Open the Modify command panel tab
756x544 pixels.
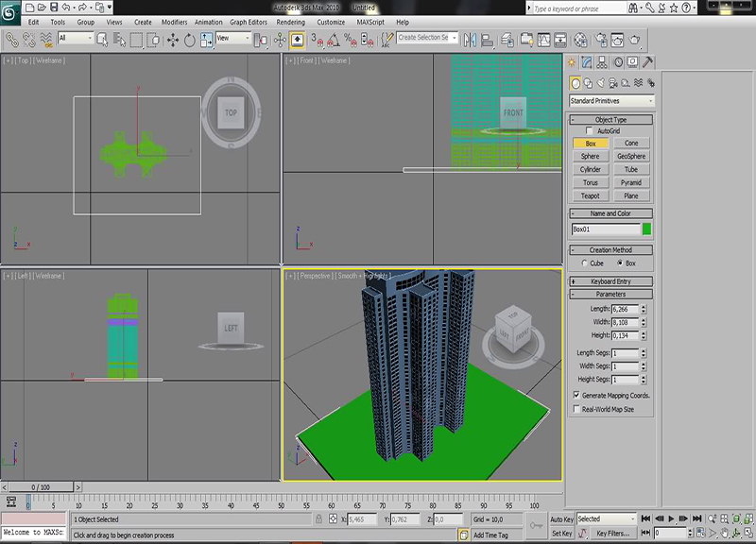[x=588, y=62]
